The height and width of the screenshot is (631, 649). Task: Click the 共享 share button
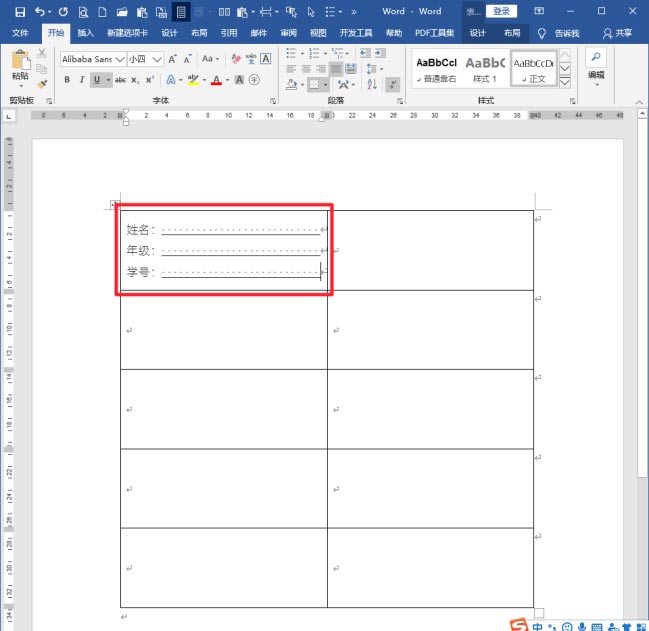(617, 33)
